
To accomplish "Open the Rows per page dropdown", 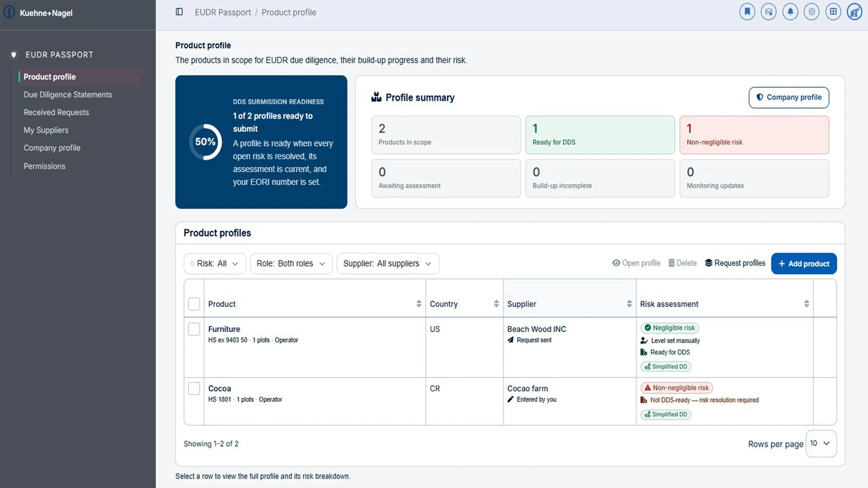I will [821, 443].
